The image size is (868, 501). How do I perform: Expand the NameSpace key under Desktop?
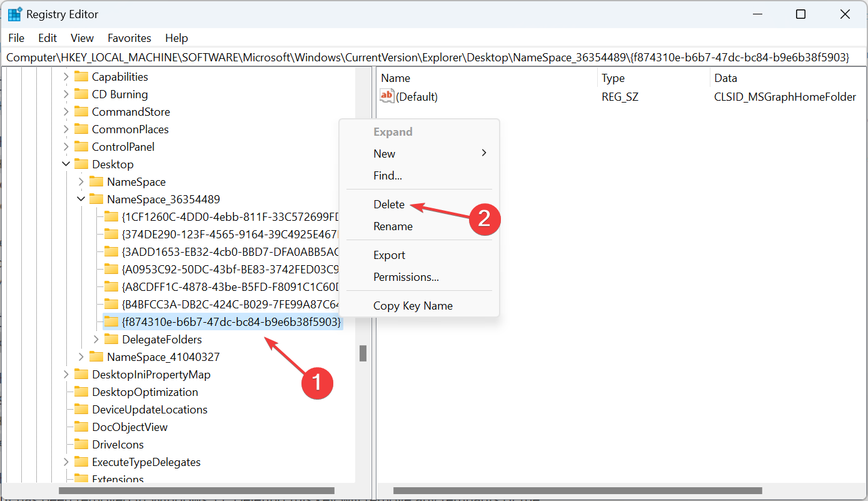coord(81,182)
